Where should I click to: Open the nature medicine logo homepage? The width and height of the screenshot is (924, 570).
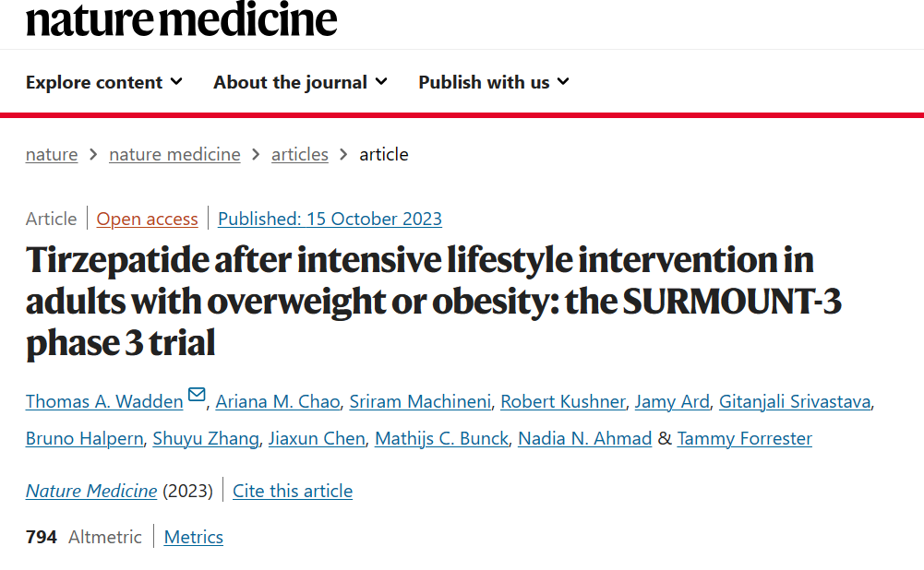click(182, 18)
